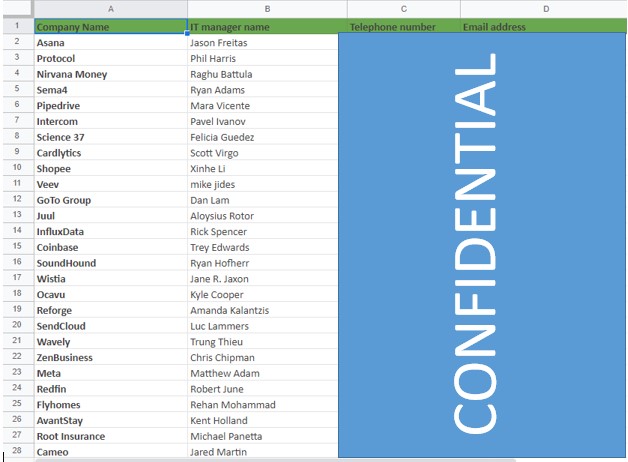Viewport: 628px width, 462px height.
Task: Select the Asana cell
Action: pyautogui.click(x=111, y=42)
